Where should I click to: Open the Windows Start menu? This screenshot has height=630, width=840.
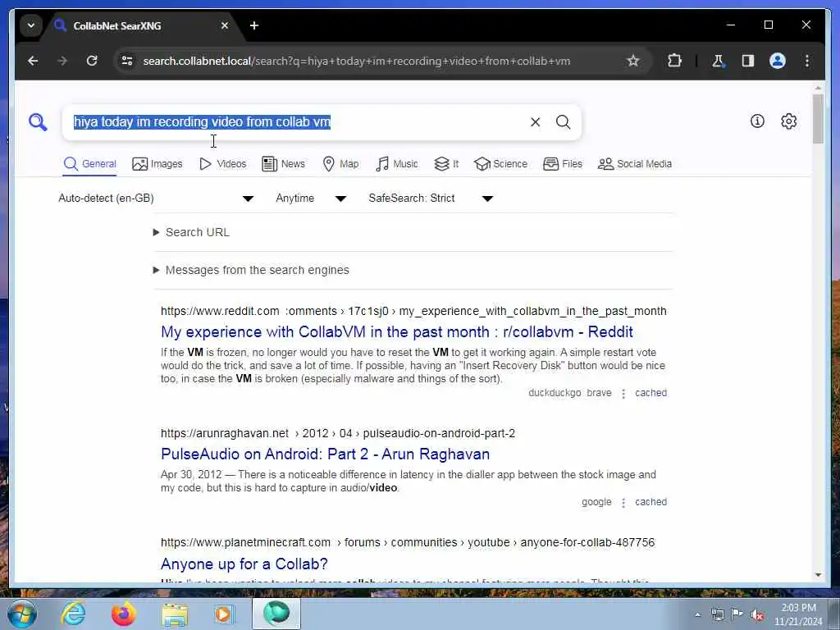tap(21, 614)
